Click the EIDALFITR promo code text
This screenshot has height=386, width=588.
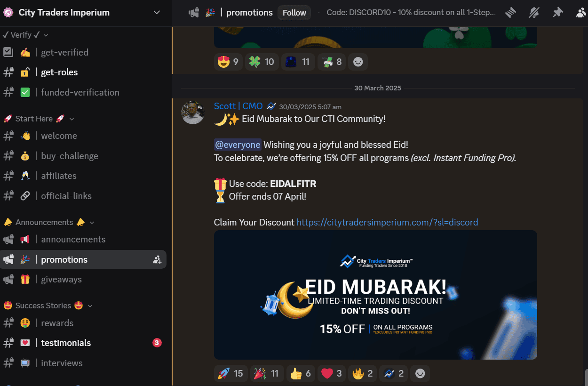(293, 184)
